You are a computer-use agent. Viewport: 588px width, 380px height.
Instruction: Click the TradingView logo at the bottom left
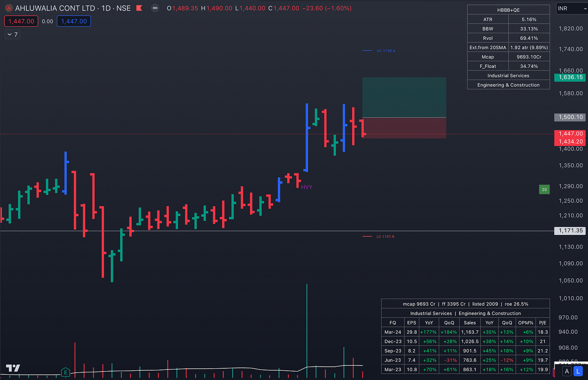[x=13, y=368]
